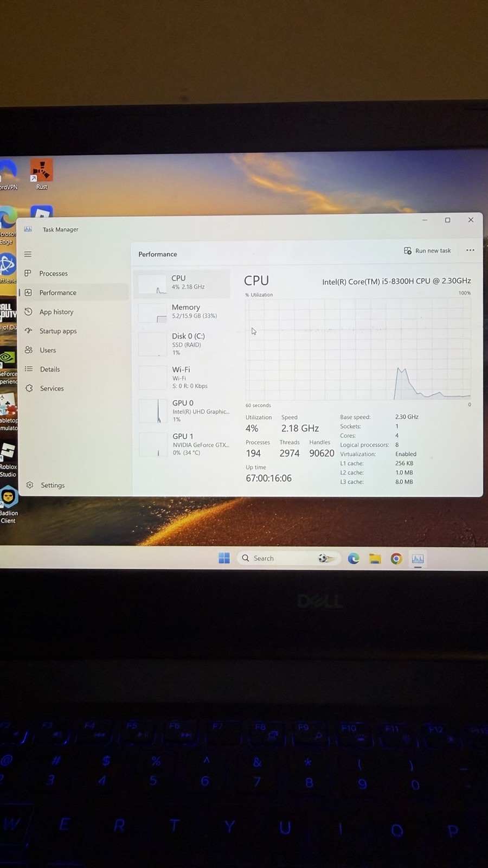Open the Call of Duty desktop icon
The image size is (488, 868).
[8, 315]
